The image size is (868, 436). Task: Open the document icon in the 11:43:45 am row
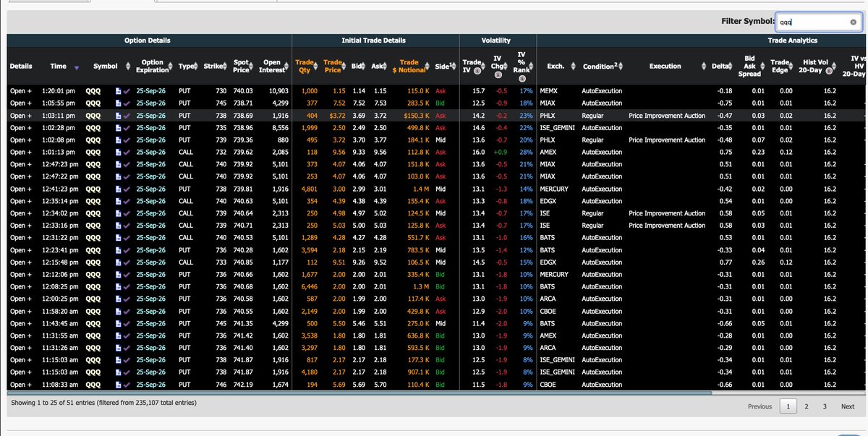pyautogui.click(x=119, y=323)
